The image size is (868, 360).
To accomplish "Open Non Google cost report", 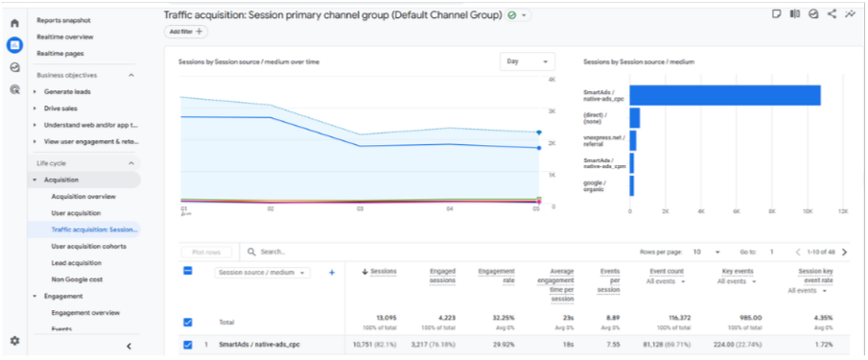I will point(77,279).
